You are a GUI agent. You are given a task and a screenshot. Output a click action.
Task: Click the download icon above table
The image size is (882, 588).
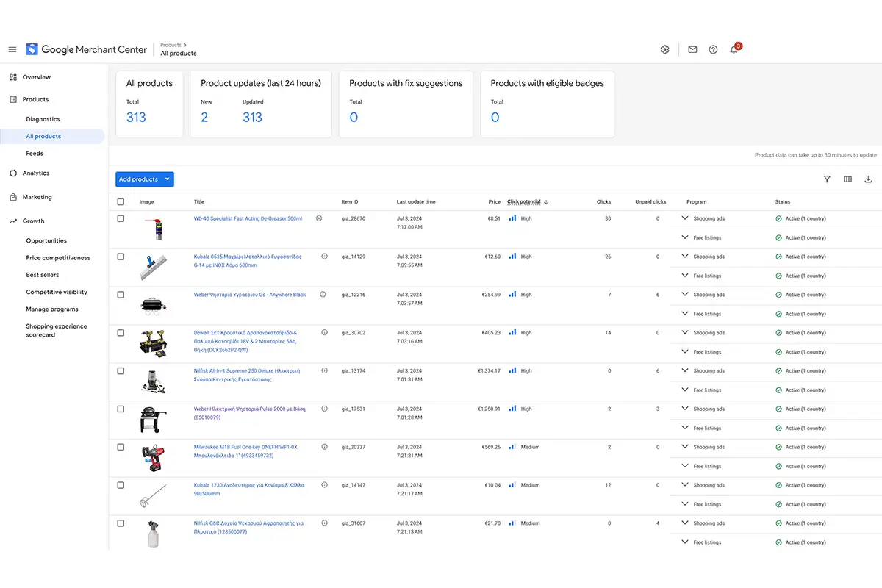pos(868,179)
